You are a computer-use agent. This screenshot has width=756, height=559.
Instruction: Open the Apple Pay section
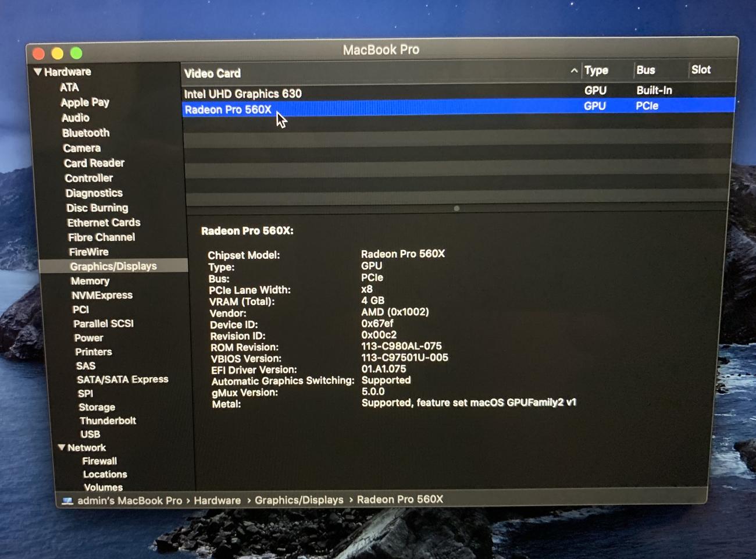click(x=85, y=102)
